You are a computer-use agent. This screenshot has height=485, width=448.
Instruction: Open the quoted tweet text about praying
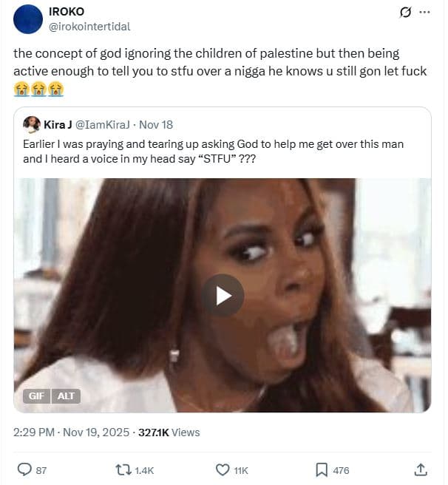(x=213, y=151)
